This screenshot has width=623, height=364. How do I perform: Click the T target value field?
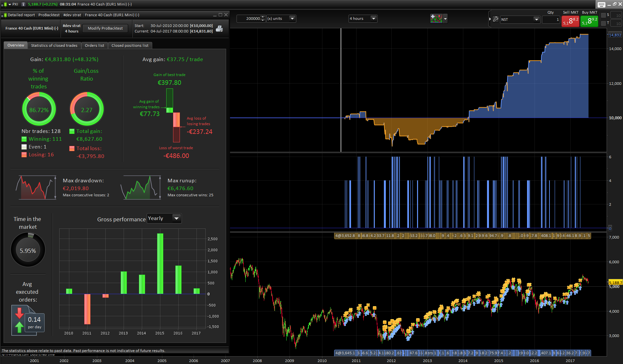616,23
